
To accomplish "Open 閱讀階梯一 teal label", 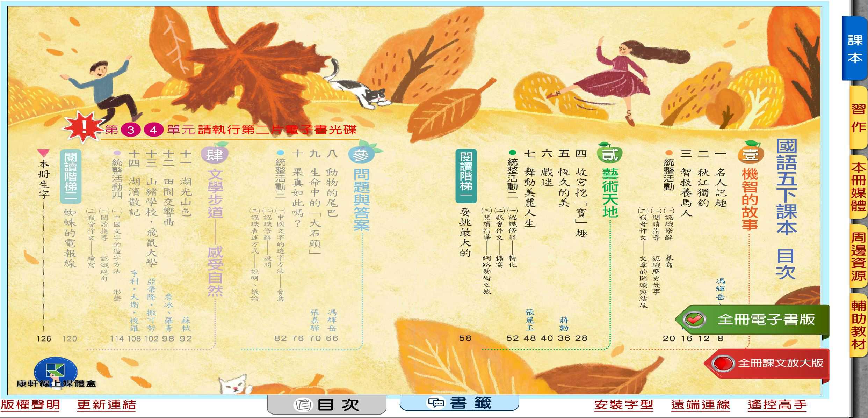I will [x=466, y=176].
